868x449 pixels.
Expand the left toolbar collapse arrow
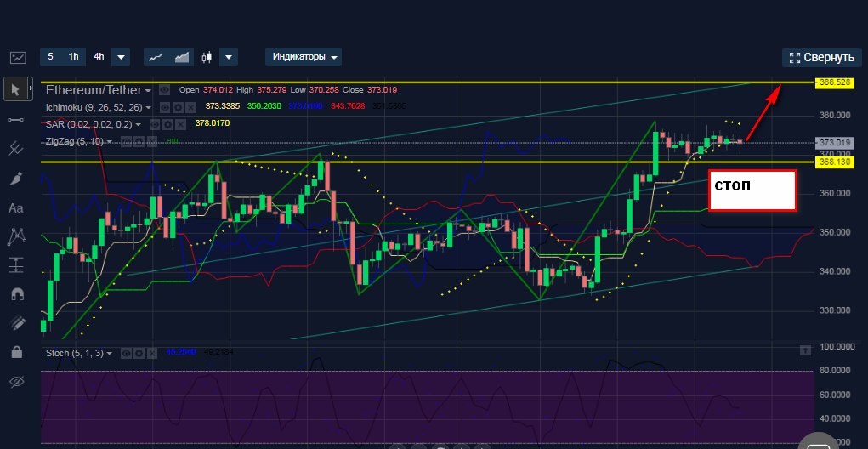[31, 88]
